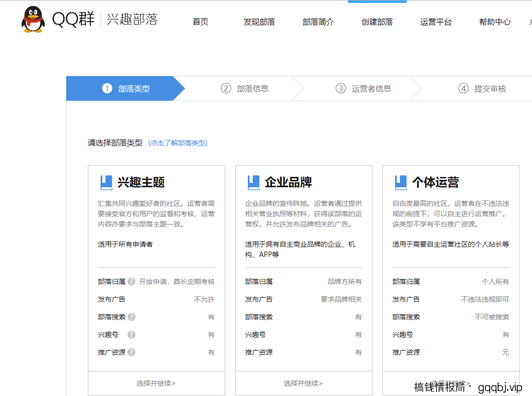View 部落简介 in the navigation bar
The height and width of the screenshot is (396, 532).
(319, 22)
